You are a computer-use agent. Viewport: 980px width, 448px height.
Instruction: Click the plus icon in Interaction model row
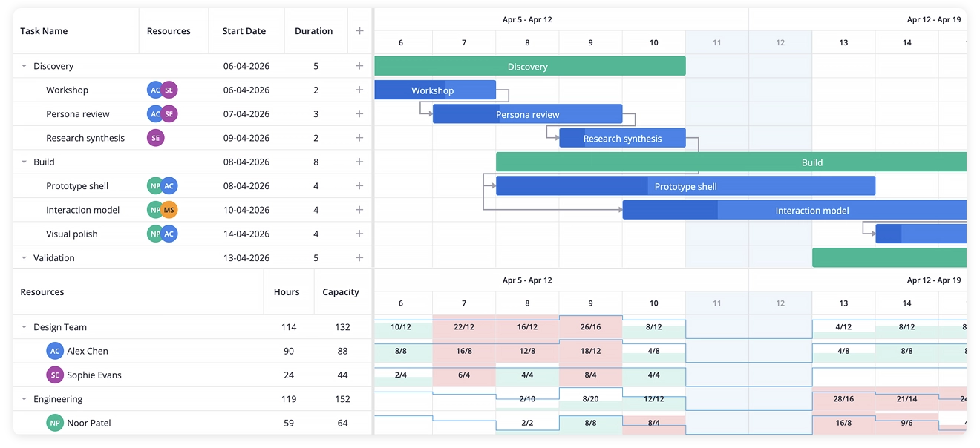(x=359, y=210)
